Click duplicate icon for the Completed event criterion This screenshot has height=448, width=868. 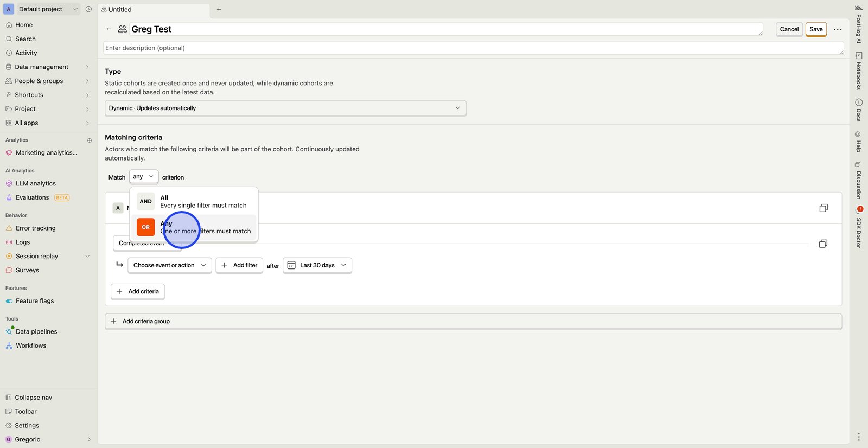[x=822, y=244]
